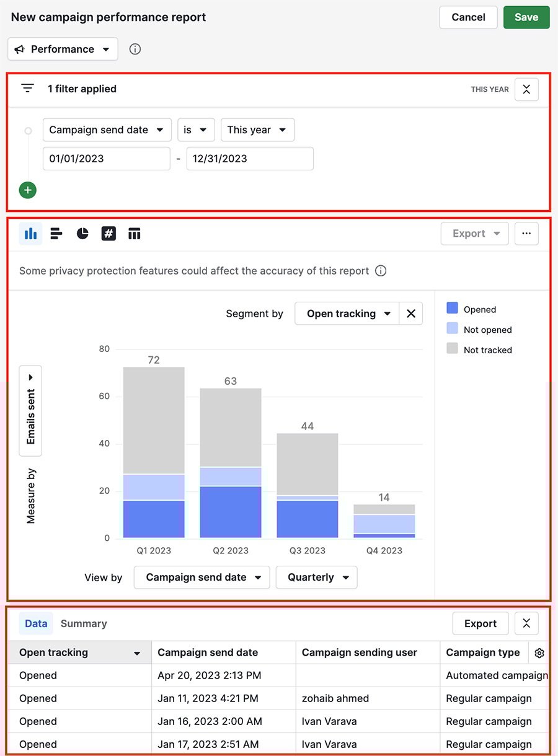Switch to the Summary tab

(x=84, y=623)
